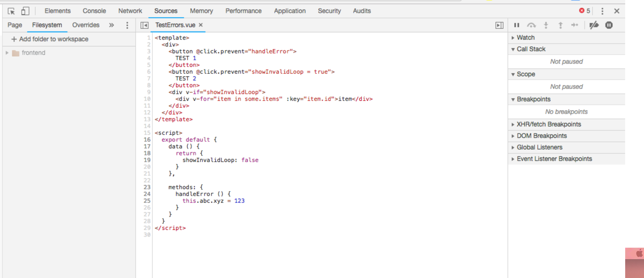Expand the frontend folder in Filesystem
Screen dimensions: 644x278
[7, 53]
